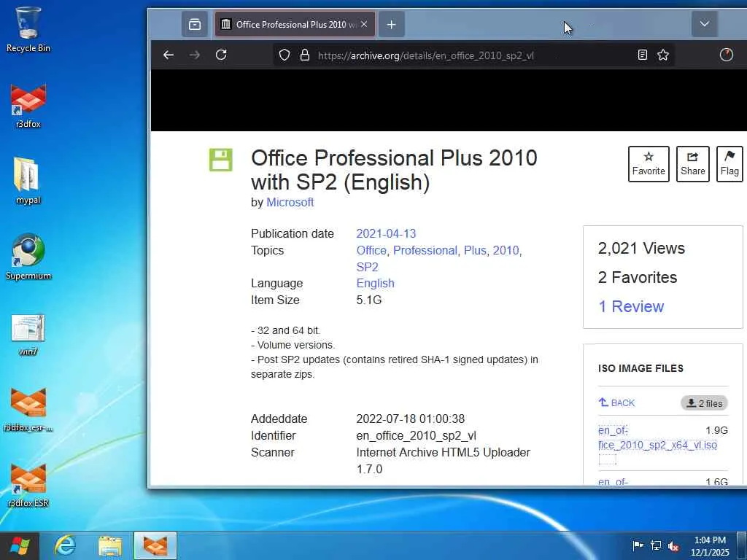
Task: Open the network tray icon
Action: 656,545
